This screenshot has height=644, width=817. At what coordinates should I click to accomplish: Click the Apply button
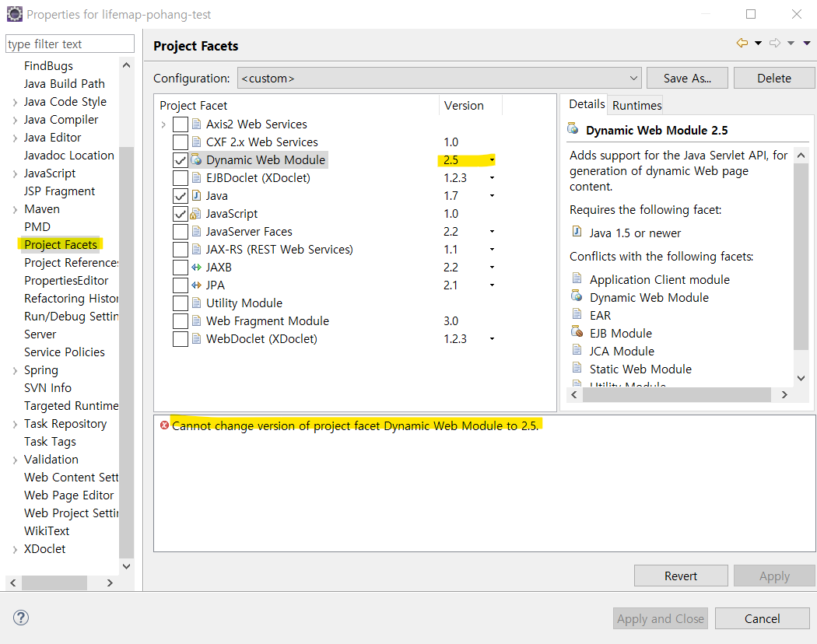[x=773, y=576]
